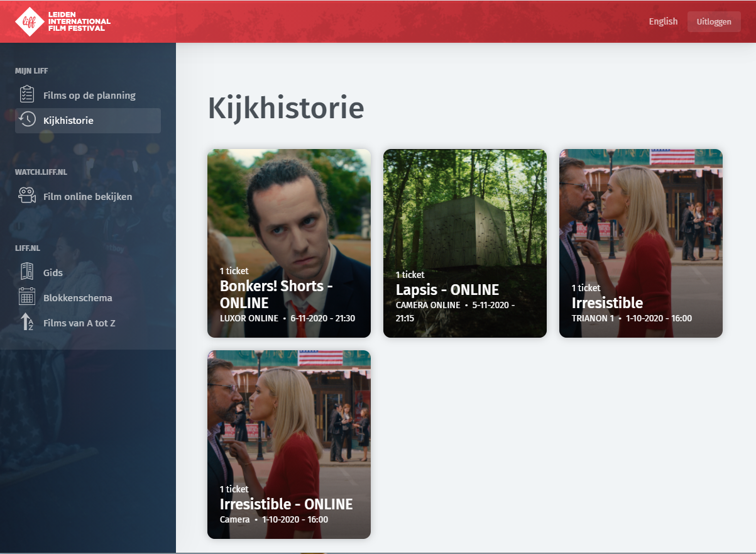The height and width of the screenshot is (554, 756).
Task: Open the Blokkenschema sidebar link
Action: click(x=88, y=298)
